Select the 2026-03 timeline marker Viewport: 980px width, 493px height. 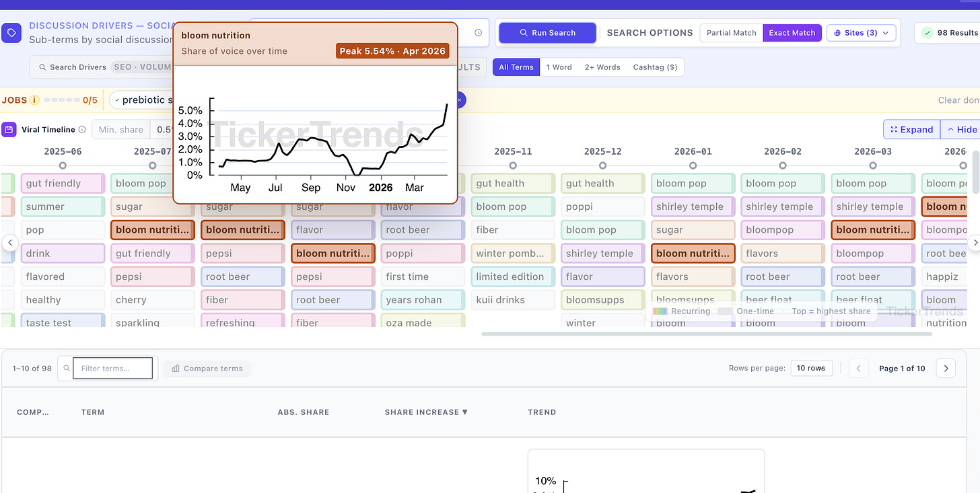click(x=873, y=165)
